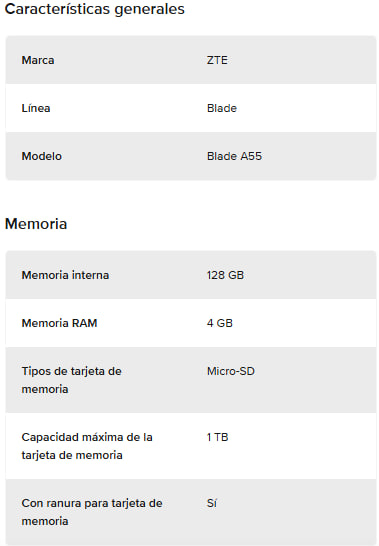Click the Blade line value
Viewport: 379px width, 546px height.
click(222, 108)
